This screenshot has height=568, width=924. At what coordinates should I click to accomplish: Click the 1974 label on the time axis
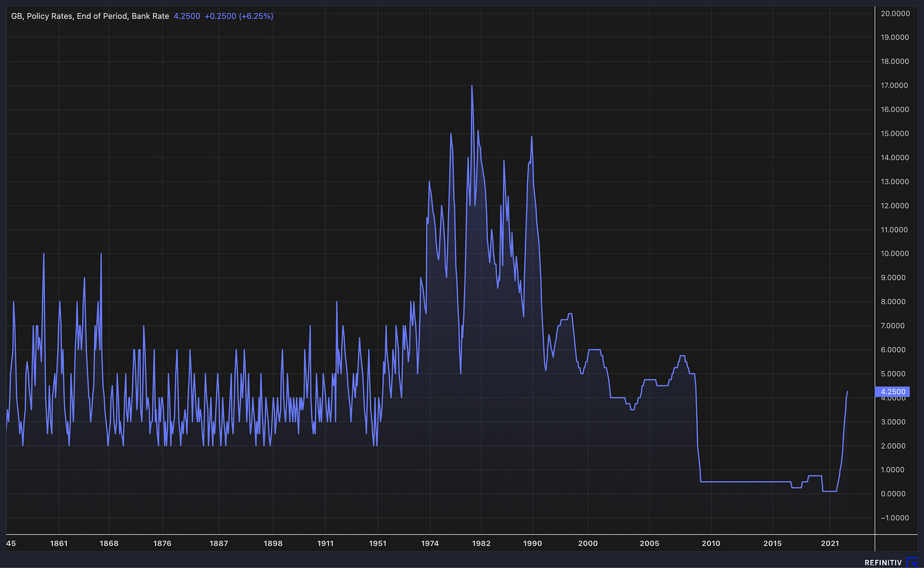[430, 544]
